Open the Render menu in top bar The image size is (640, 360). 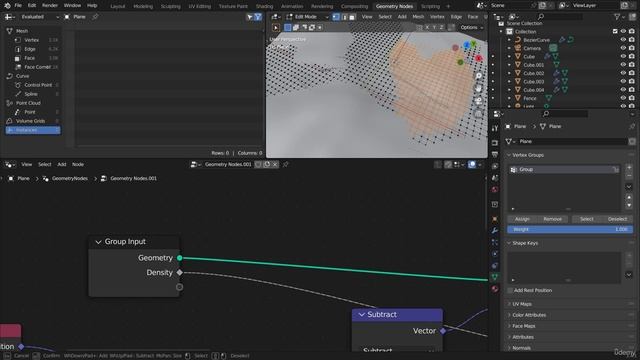pyautogui.click(x=50, y=6)
